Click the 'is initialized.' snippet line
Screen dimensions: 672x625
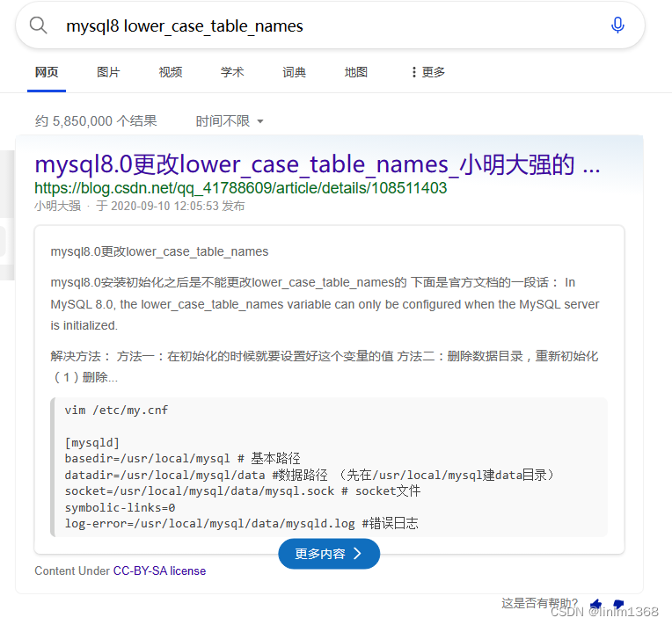pos(84,325)
